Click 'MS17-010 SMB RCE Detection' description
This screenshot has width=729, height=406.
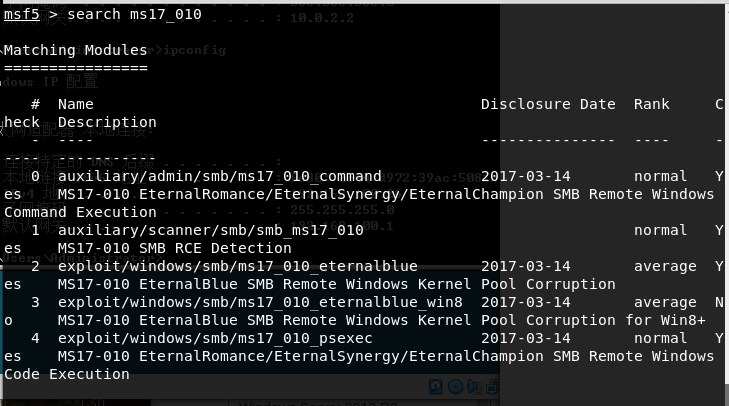pos(175,248)
